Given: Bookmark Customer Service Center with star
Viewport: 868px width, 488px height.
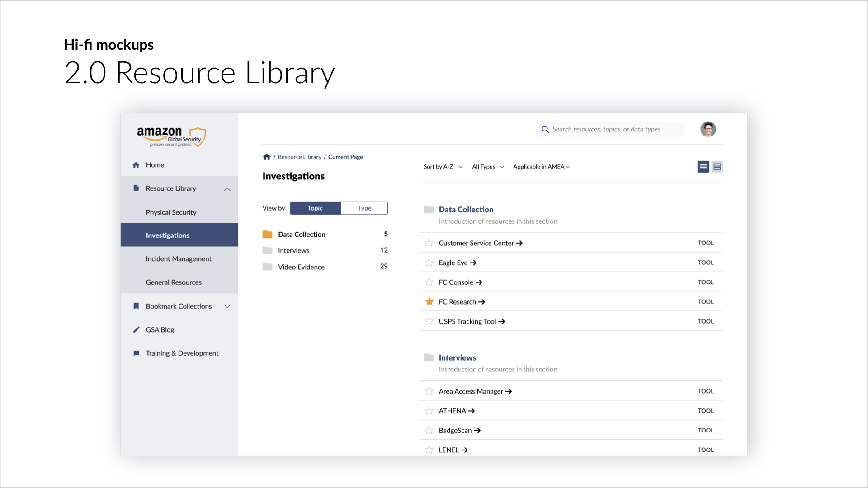Looking at the screenshot, I should [429, 243].
